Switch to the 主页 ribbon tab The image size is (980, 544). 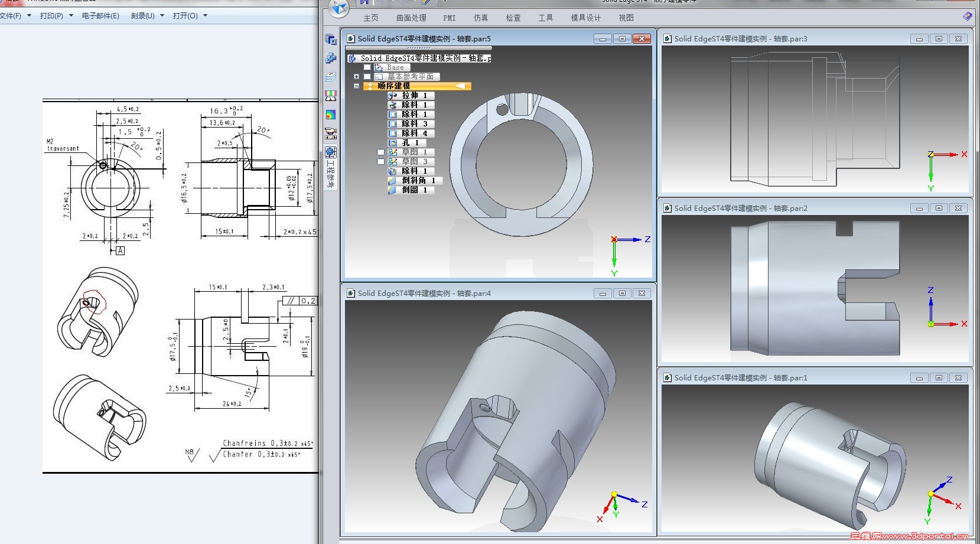coord(371,18)
